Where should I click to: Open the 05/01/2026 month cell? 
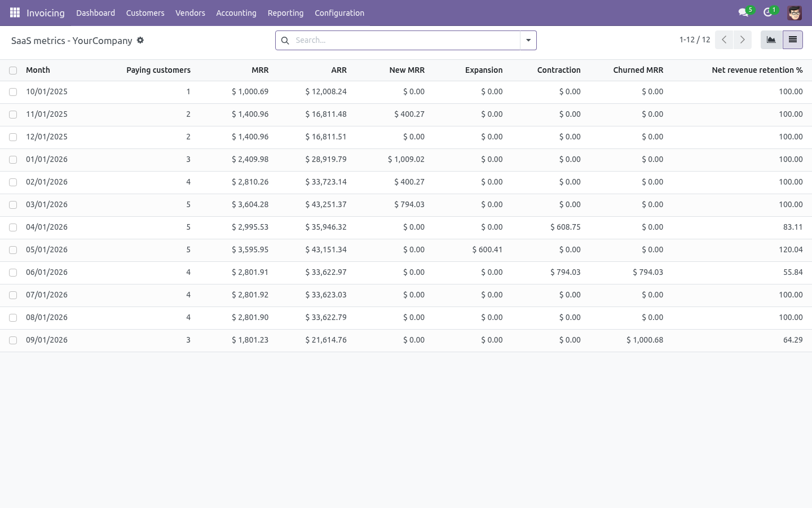pos(47,249)
